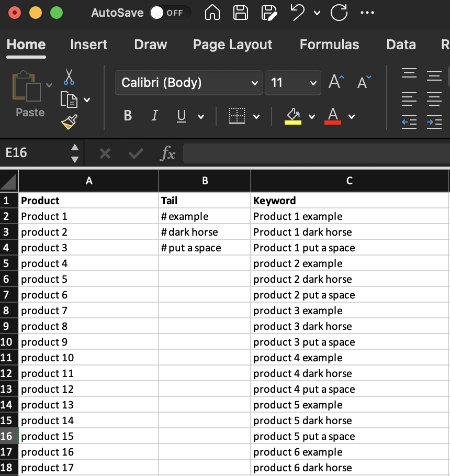Click the Increase Font Size icon
The height and width of the screenshot is (476, 450).
point(336,82)
